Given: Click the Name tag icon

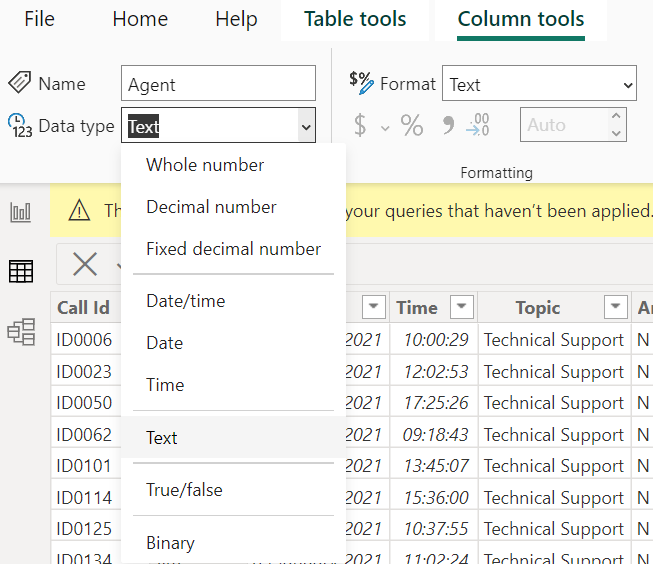Looking at the screenshot, I should pyautogui.click(x=19, y=82).
